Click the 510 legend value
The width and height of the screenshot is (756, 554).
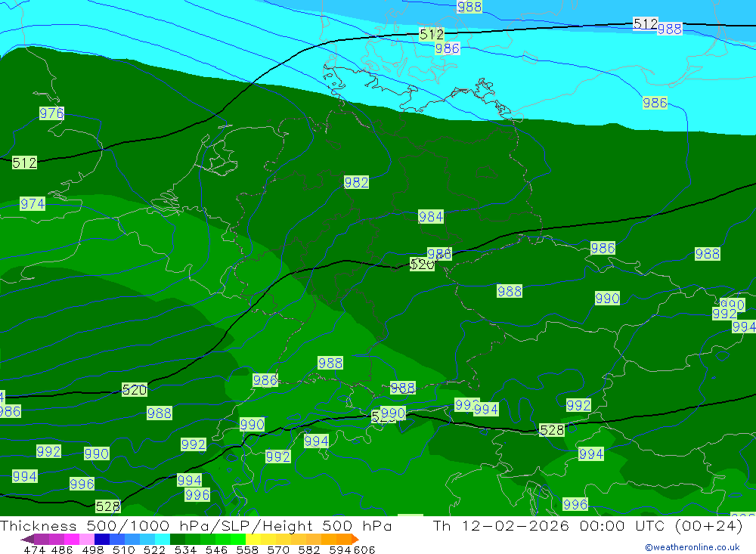(124, 549)
